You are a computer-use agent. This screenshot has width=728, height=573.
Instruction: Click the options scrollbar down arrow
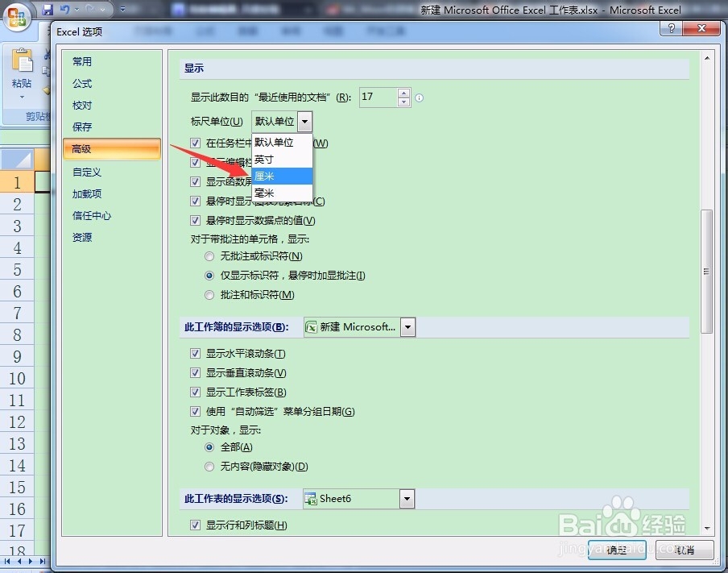706,529
